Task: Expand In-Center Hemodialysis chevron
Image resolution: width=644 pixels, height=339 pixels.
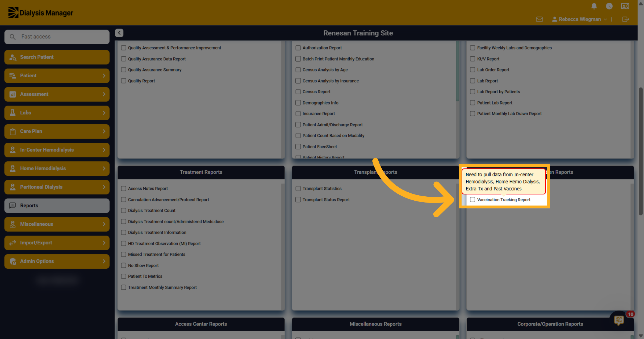Action: tap(104, 150)
